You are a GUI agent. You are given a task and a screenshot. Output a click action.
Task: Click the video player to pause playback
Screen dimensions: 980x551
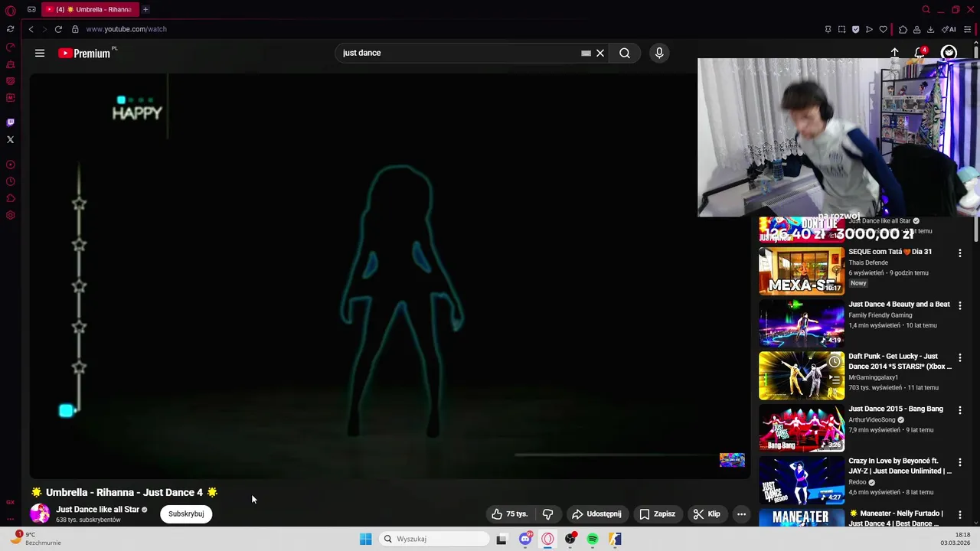(390, 275)
